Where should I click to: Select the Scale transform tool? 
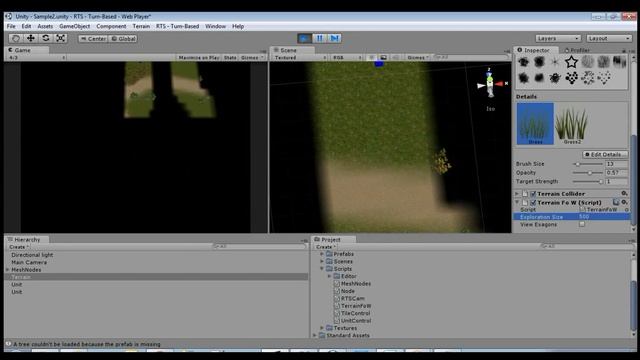pyautogui.click(x=61, y=38)
